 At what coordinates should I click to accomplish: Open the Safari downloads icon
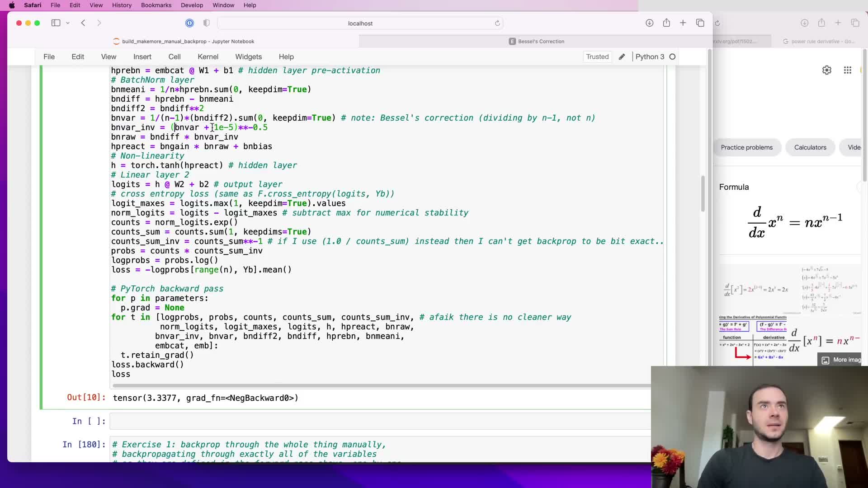[649, 23]
